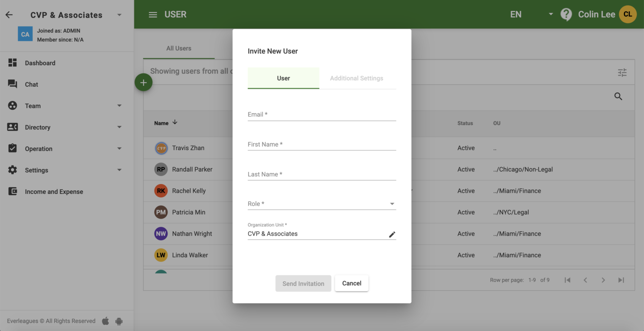Click the Operation clipboard icon

click(13, 148)
